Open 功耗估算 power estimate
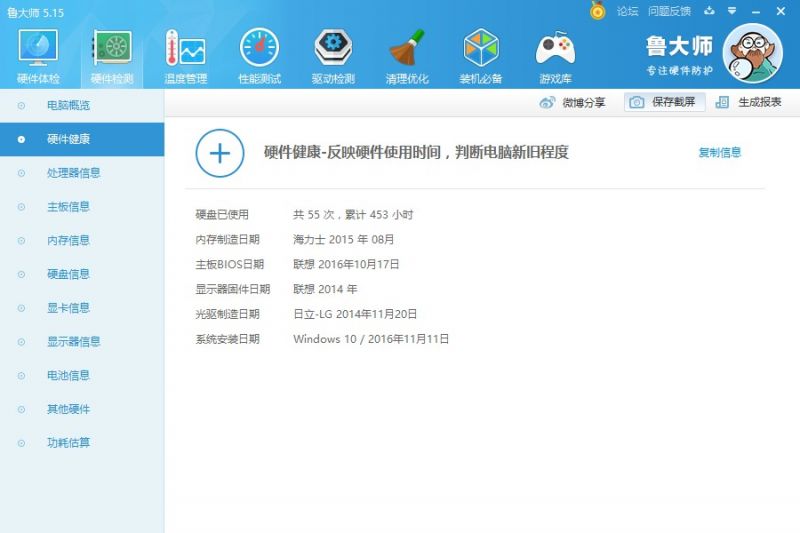800x533 pixels. (82, 443)
